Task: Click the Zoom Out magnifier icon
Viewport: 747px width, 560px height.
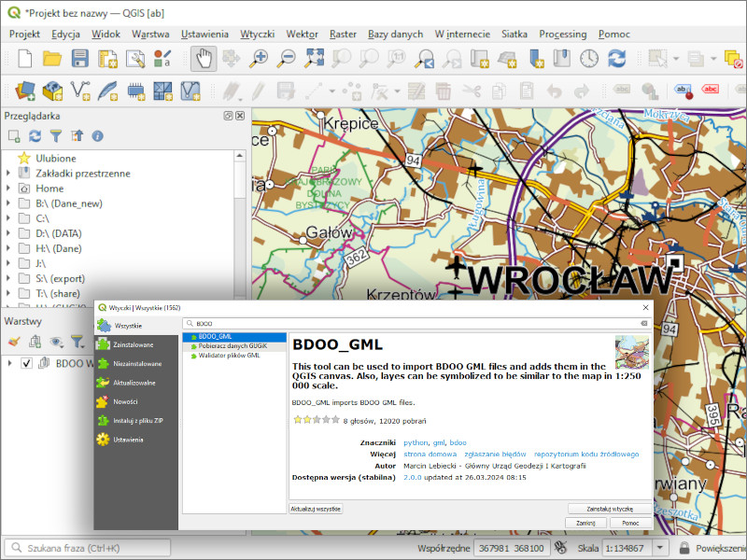Action: tap(287, 59)
